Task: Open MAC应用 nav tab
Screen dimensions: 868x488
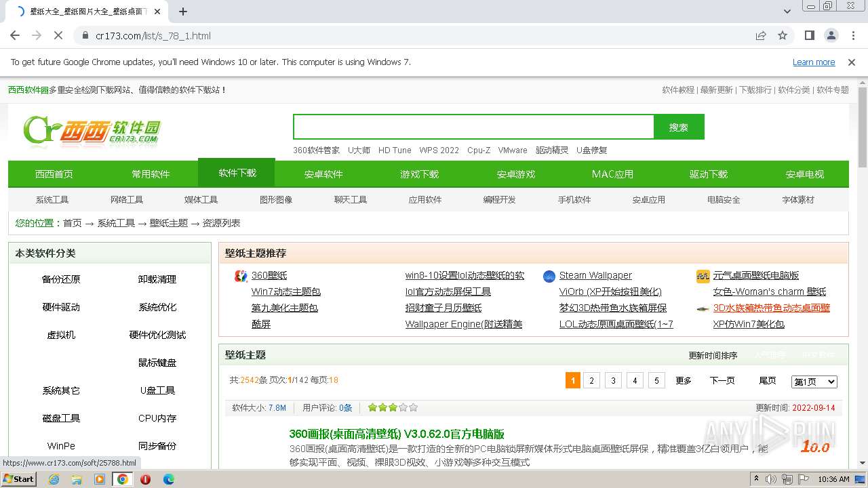Action: (x=612, y=174)
